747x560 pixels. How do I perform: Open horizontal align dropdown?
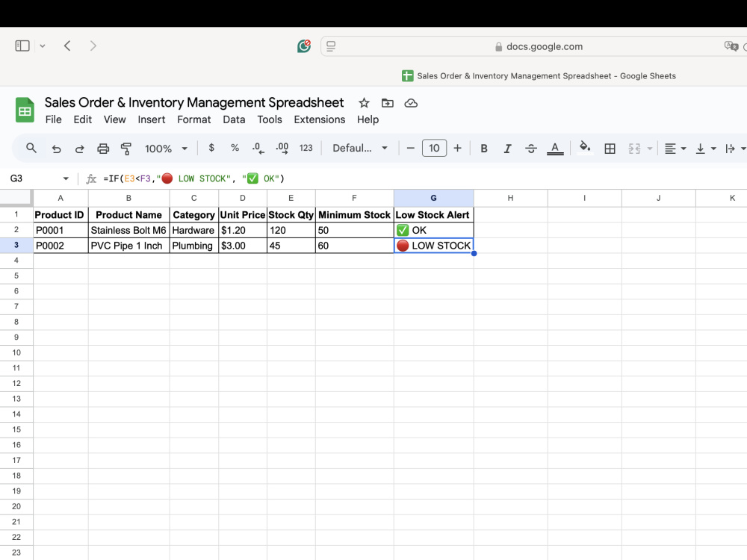point(675,149)
